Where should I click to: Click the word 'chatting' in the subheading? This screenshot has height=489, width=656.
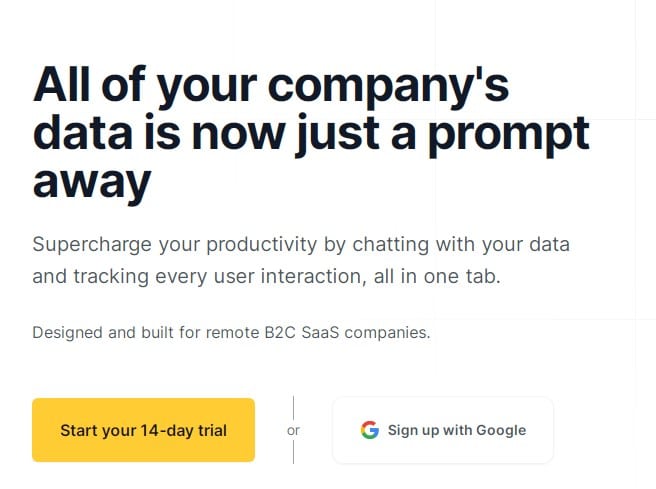(391, 245)
